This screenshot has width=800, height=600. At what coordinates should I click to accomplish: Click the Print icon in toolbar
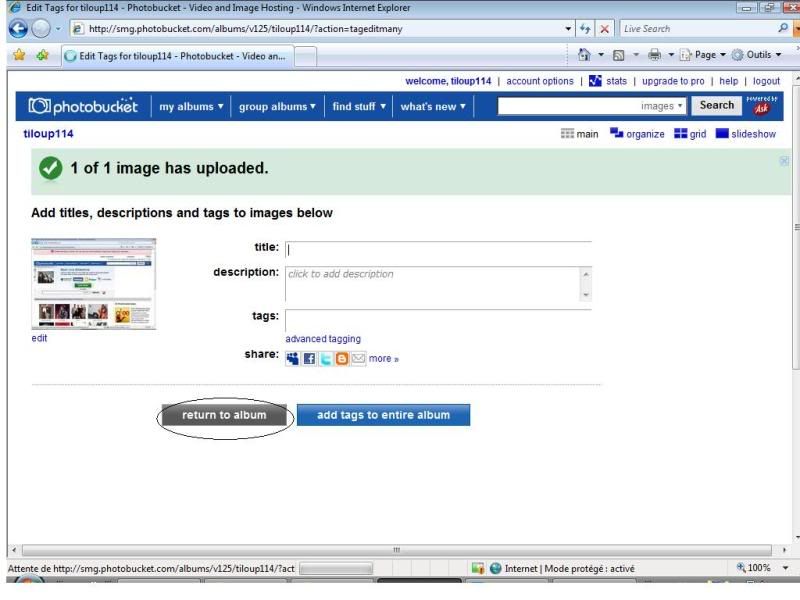[654, 55]
